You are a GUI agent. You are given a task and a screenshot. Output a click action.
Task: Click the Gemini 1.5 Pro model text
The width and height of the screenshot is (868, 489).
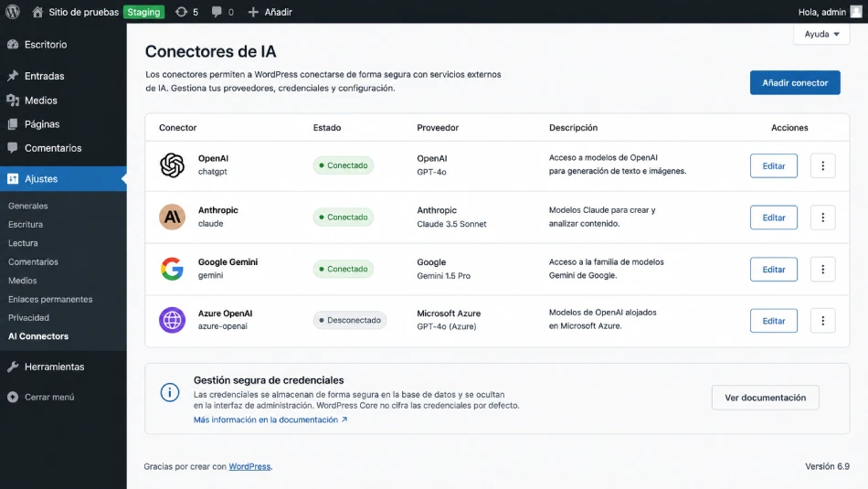point(443,275)
